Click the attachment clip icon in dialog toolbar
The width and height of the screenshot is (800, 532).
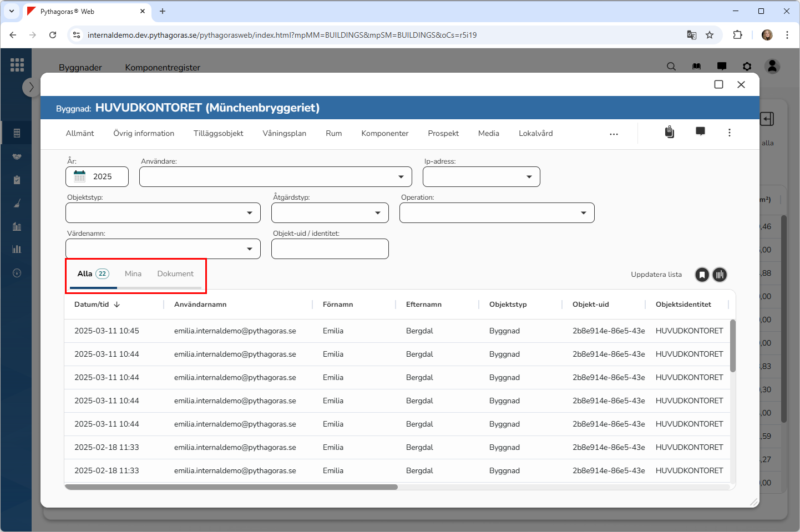point(670,132)
